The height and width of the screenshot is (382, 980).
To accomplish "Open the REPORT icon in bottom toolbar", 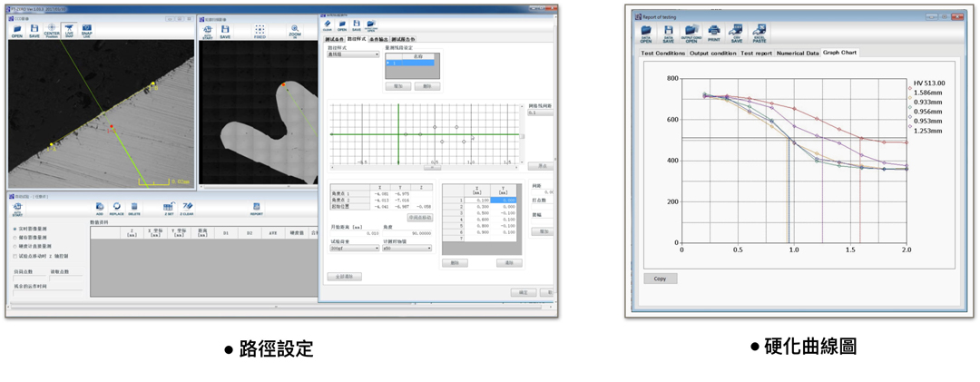I will pyautogui.click(x=256, y=209).
